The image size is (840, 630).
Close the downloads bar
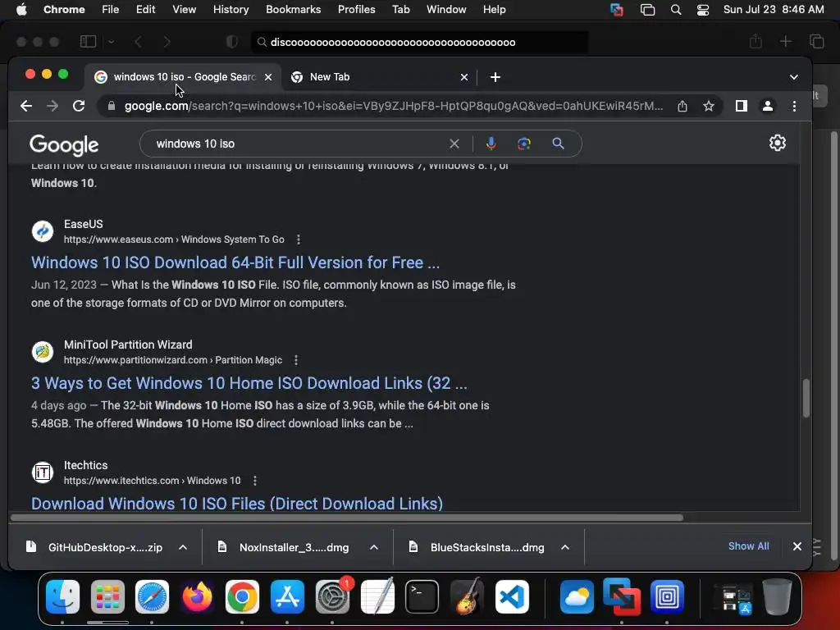click(797, 546)
